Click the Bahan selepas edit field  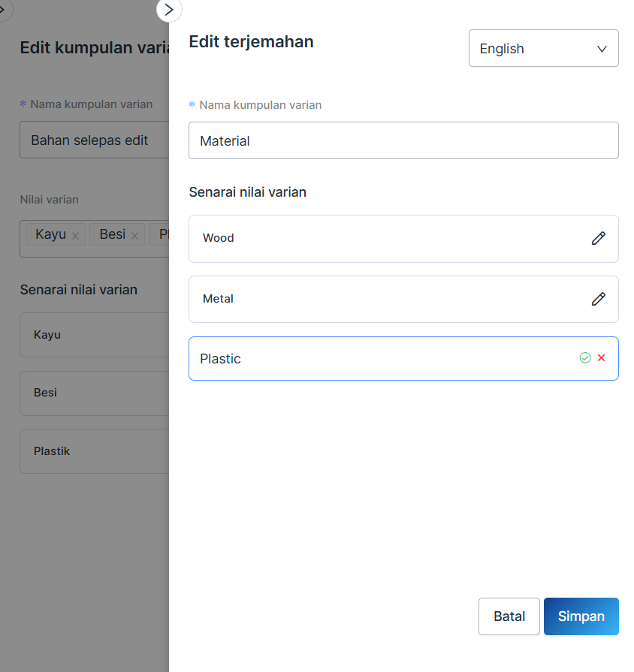coord(94,140)
